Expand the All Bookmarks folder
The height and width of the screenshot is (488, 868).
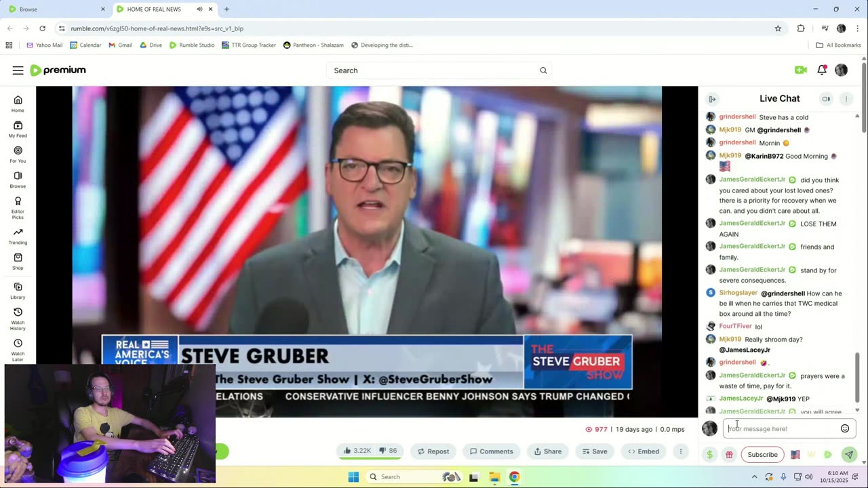[838, 45]
